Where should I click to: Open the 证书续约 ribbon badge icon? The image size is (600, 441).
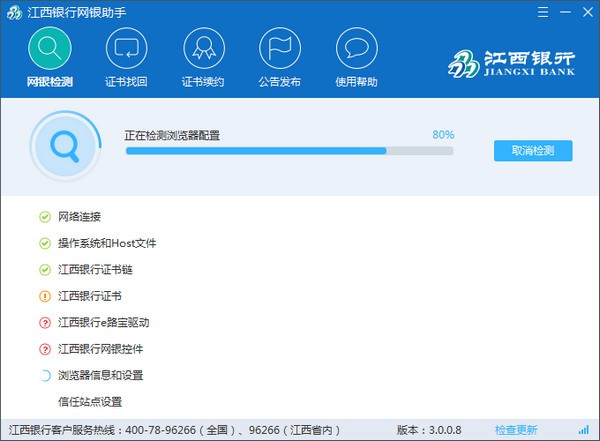[203, 47]
